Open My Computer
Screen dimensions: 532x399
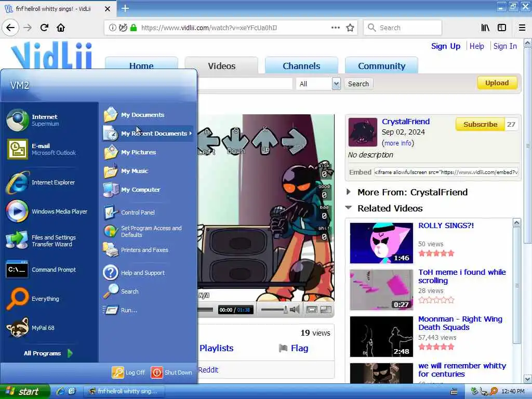(148, 190)
